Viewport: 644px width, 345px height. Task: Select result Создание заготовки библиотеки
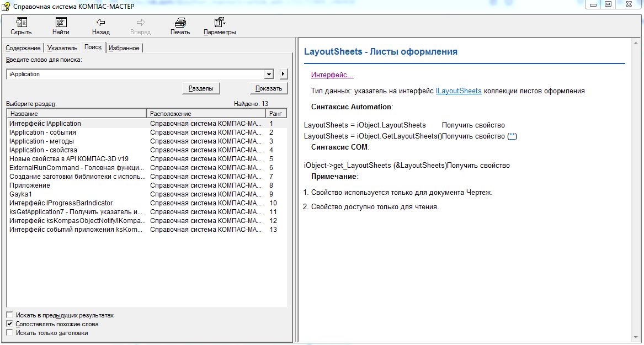147,177
